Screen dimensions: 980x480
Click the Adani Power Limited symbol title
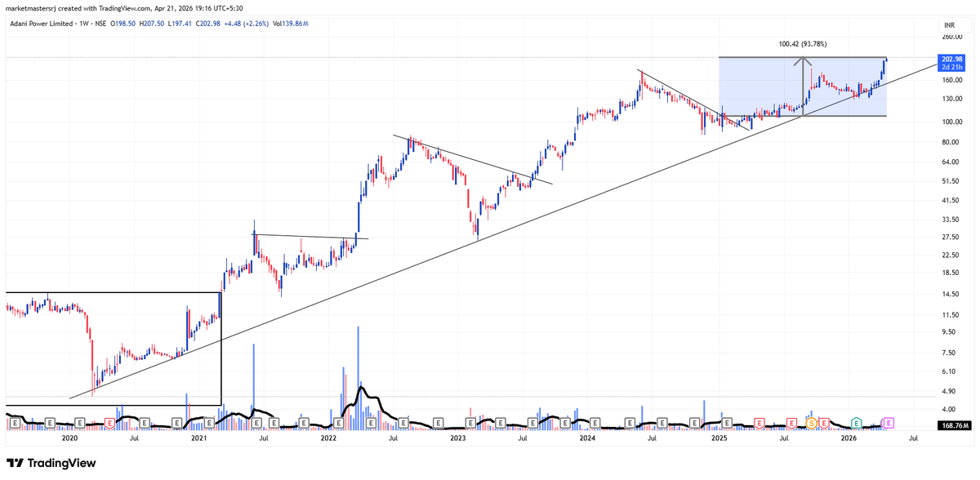(42, 24)
